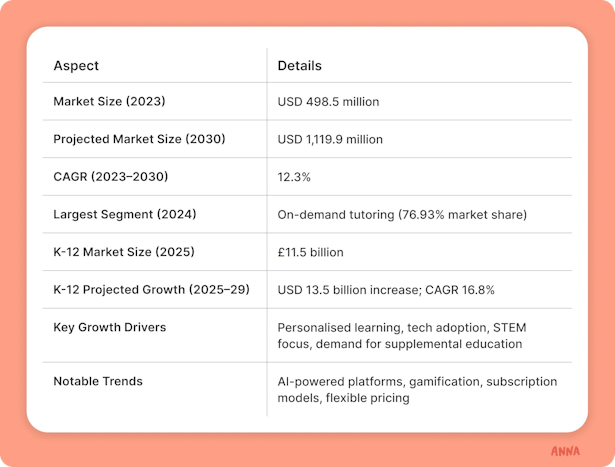Select the Key Growth Drivers label
Viewport: 615px width, 467px height.
point(110,327)
